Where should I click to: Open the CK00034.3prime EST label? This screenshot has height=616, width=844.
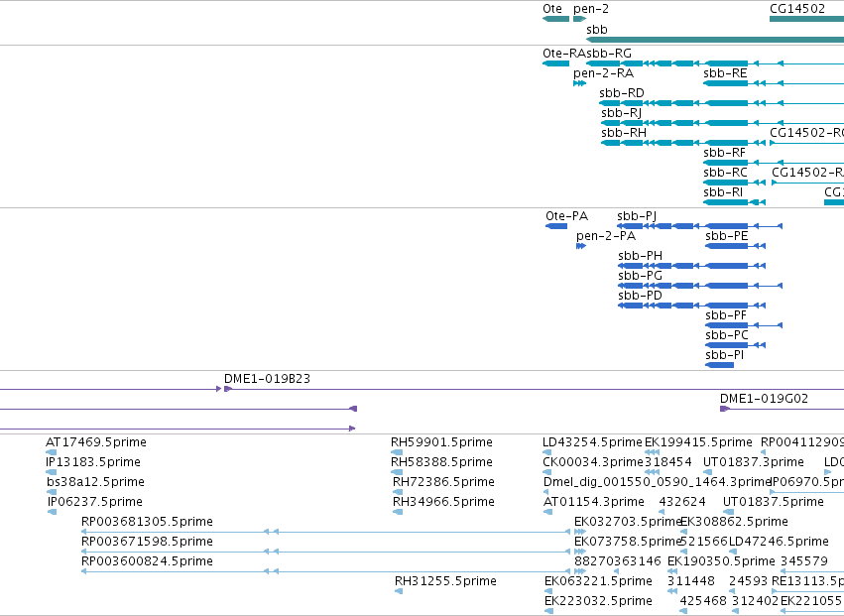(x=593, y=462)
